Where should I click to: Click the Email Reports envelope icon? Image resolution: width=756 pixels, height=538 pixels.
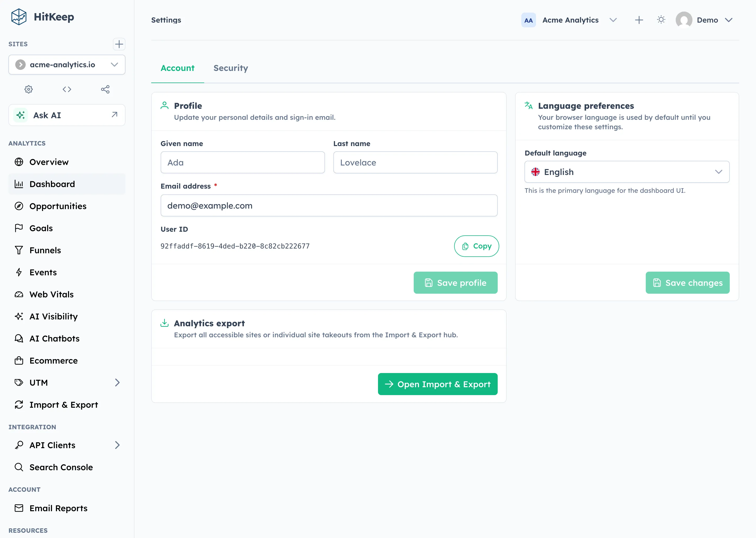pos(19,508)
